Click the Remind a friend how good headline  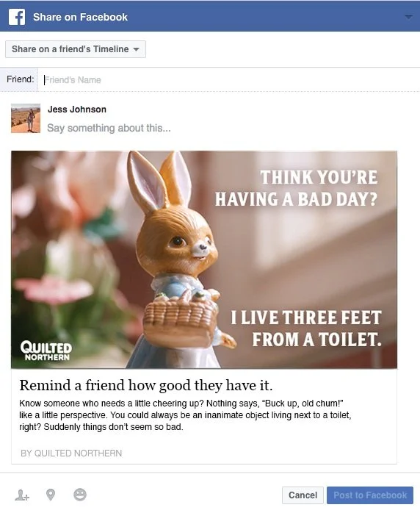coord(146,385)
